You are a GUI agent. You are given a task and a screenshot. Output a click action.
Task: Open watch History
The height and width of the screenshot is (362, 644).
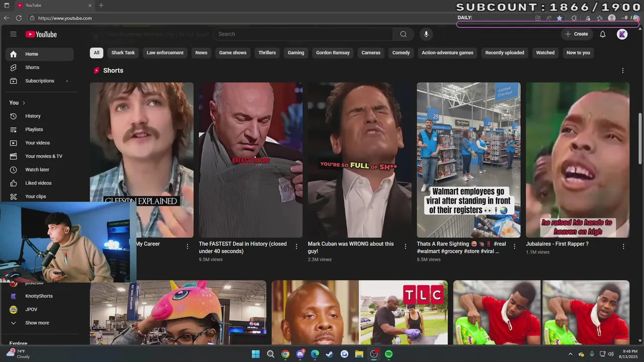(40, 116)
